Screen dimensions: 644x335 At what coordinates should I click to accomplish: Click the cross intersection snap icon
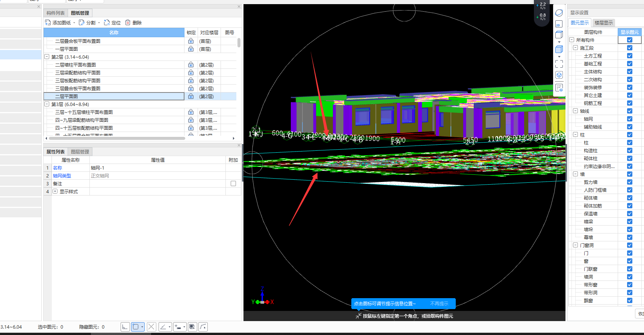point(151,327)
